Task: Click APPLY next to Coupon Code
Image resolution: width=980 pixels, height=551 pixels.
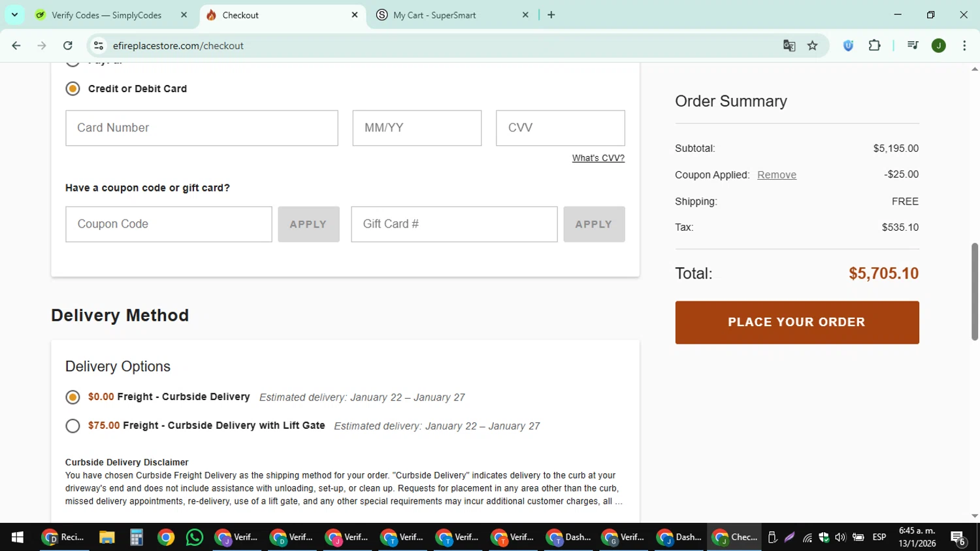Action: [308, 224]
